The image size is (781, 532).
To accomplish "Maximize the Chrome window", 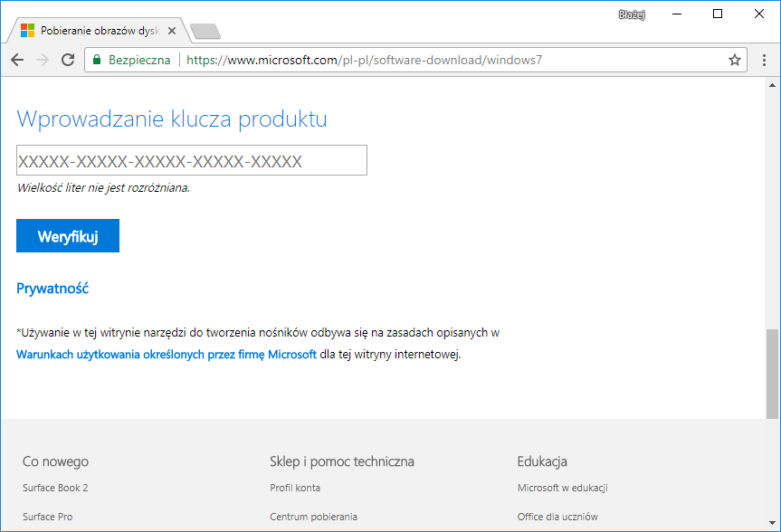I will pos(718,14).
